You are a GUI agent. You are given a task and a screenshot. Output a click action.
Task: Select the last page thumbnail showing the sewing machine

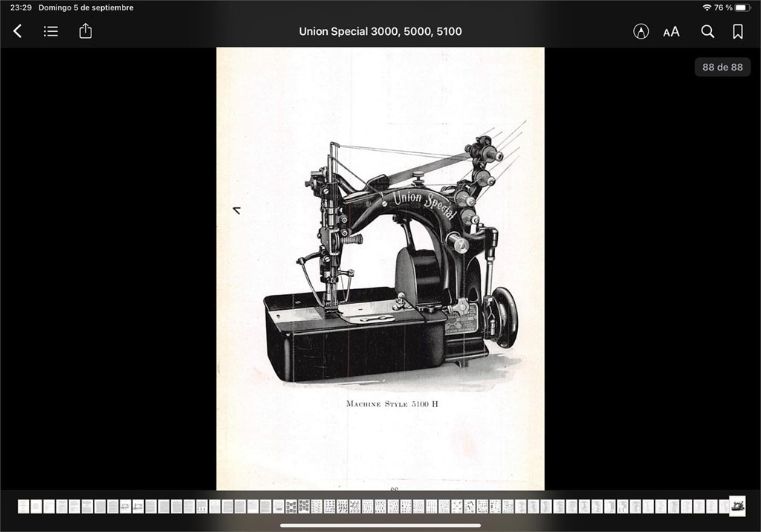click(737, 506)
